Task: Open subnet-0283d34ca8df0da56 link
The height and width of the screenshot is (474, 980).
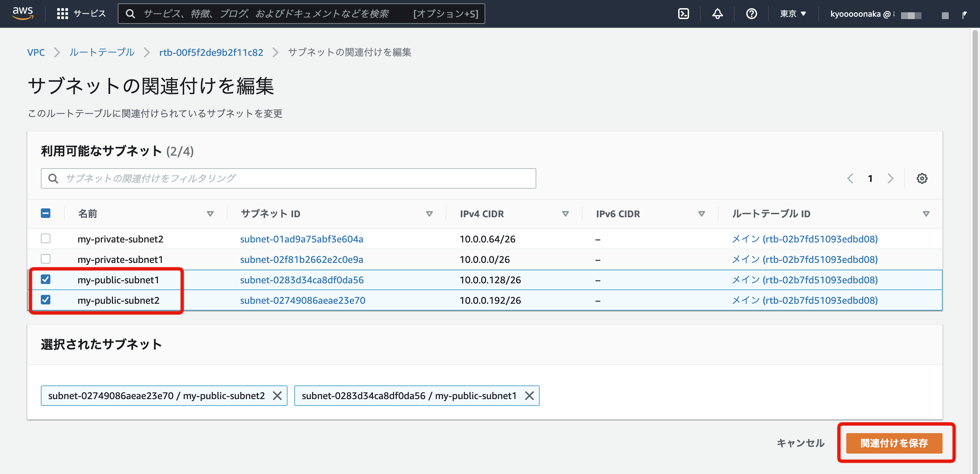Action: pyautogui.click(x=302, y=280)
